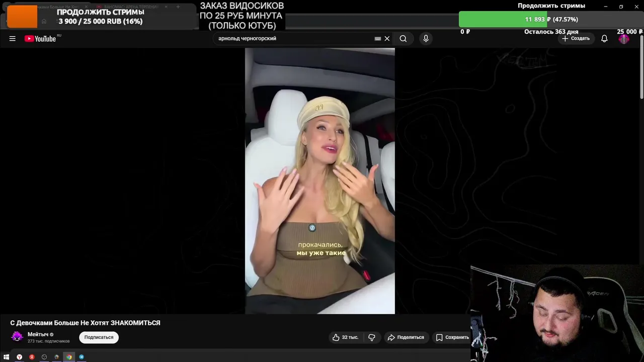
Task: Open the notifications bell
Action: (x=604, y=39)
